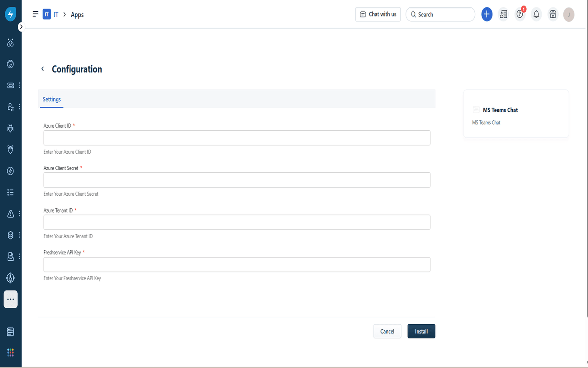Open the Tickets icon in sidebar
Screen dimensions: 588x368
[11, 85]
